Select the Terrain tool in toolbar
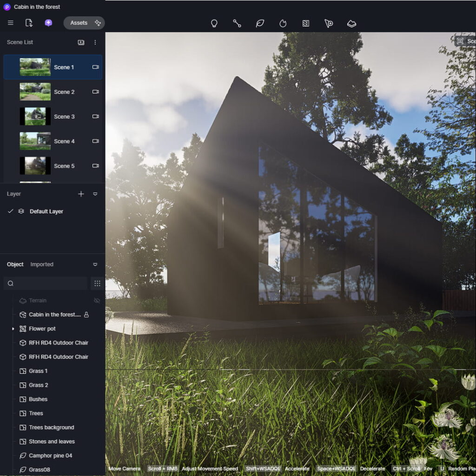 click(351, 23)
